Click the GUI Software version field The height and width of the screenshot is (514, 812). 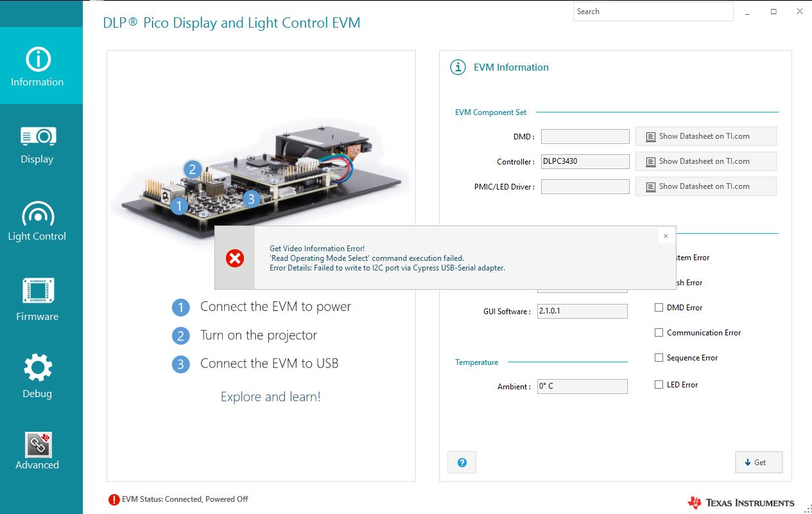(582, 311)
